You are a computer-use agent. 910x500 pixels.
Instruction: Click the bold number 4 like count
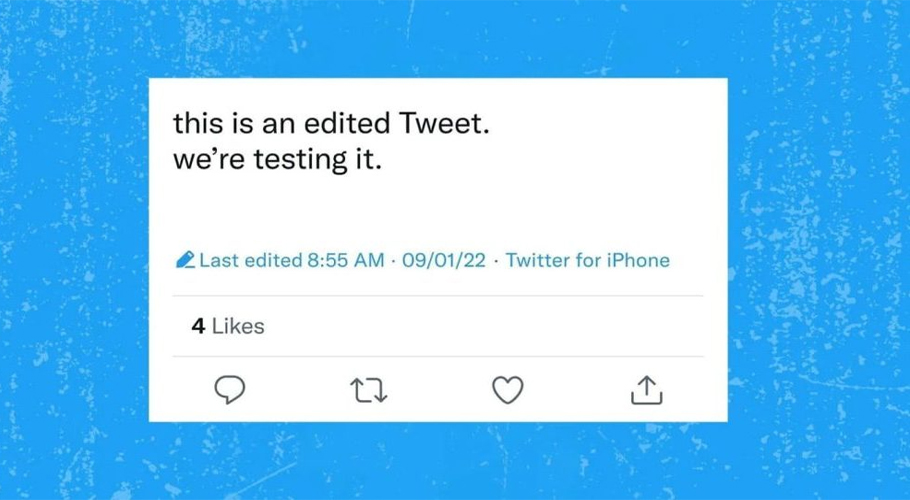tap(198, 326)
